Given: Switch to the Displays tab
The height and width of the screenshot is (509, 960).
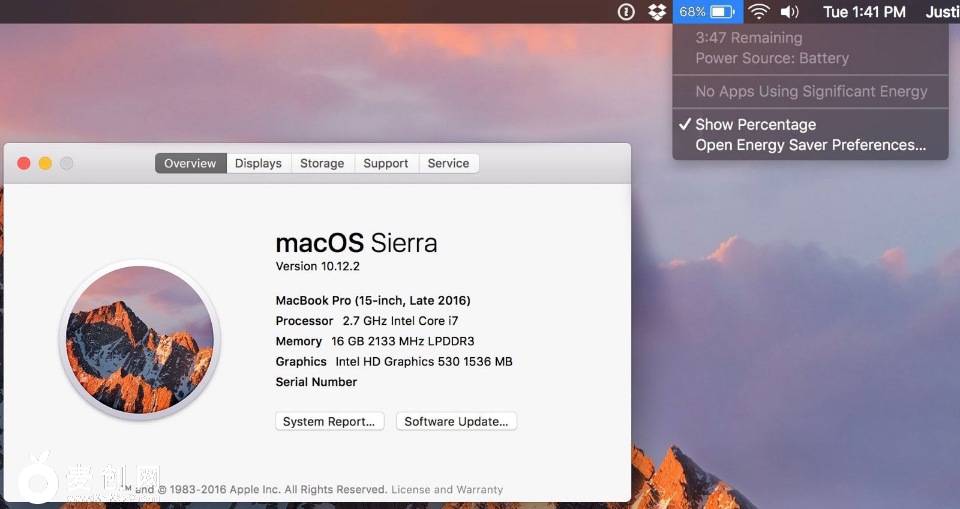Looking at the screenshot, I should (258, 163).
